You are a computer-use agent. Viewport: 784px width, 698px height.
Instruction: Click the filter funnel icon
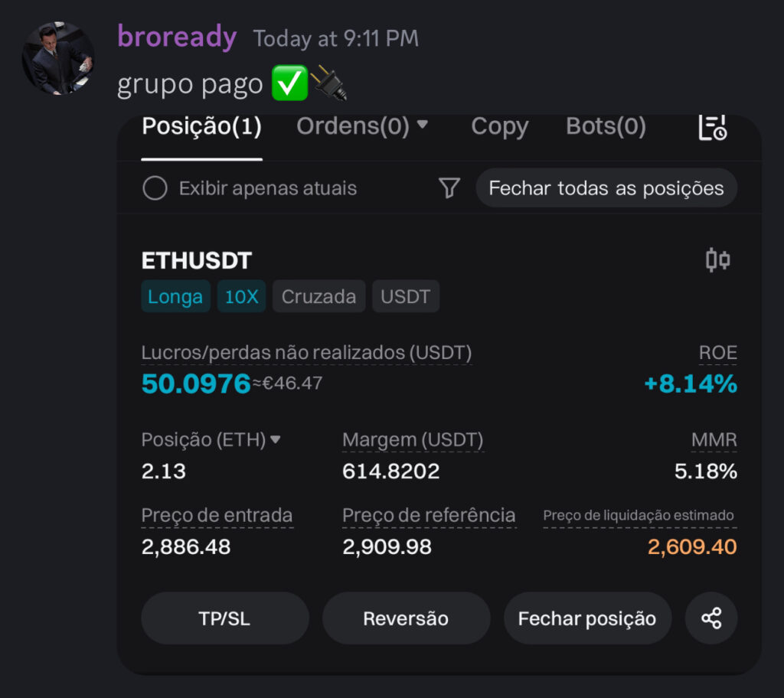(x=449, y=188)
